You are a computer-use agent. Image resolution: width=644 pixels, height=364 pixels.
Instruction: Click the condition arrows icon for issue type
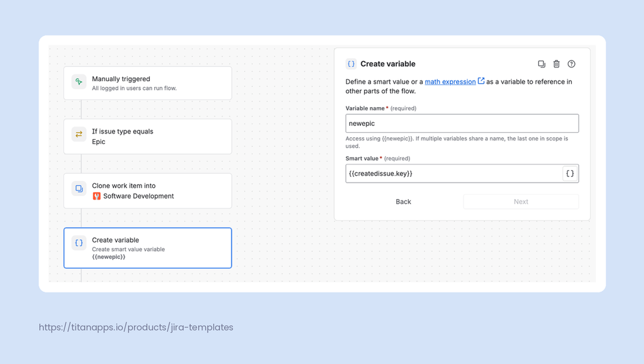click(x=79, y=134)
